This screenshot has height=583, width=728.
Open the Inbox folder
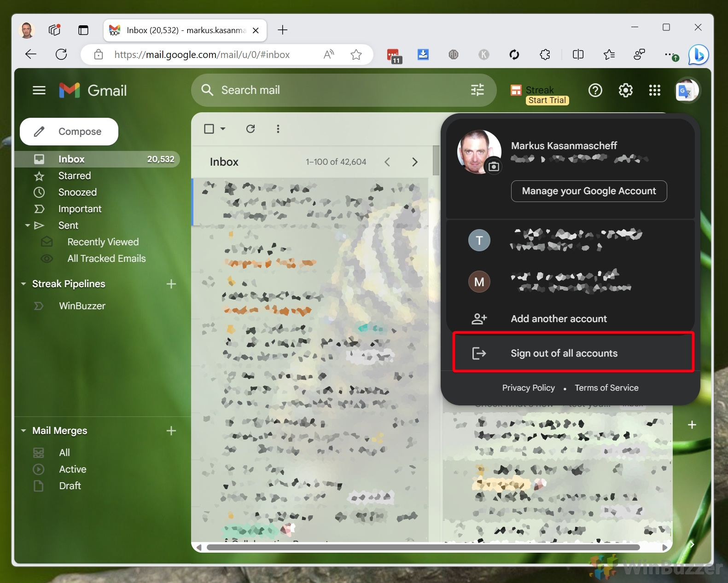[97, 159]
